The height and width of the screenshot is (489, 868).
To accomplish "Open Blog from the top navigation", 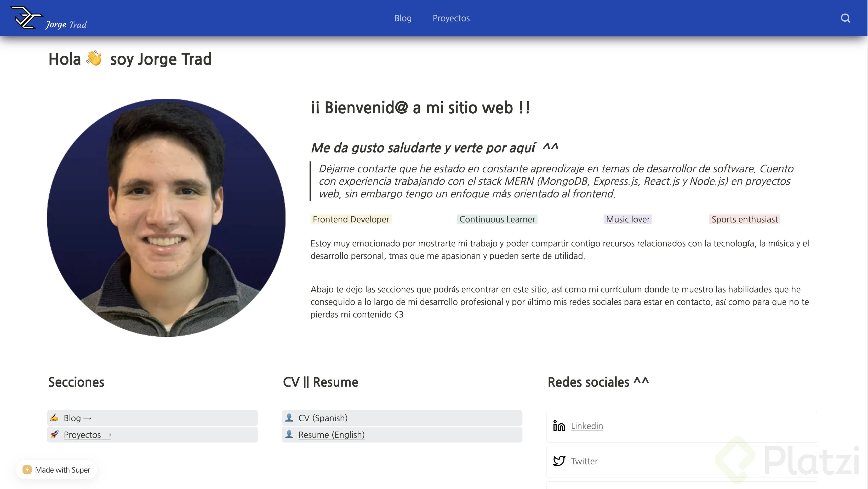I will click(403, 18).
